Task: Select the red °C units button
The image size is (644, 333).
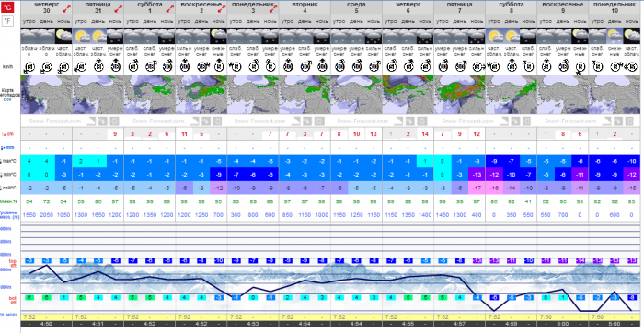Action: (7, 6)
